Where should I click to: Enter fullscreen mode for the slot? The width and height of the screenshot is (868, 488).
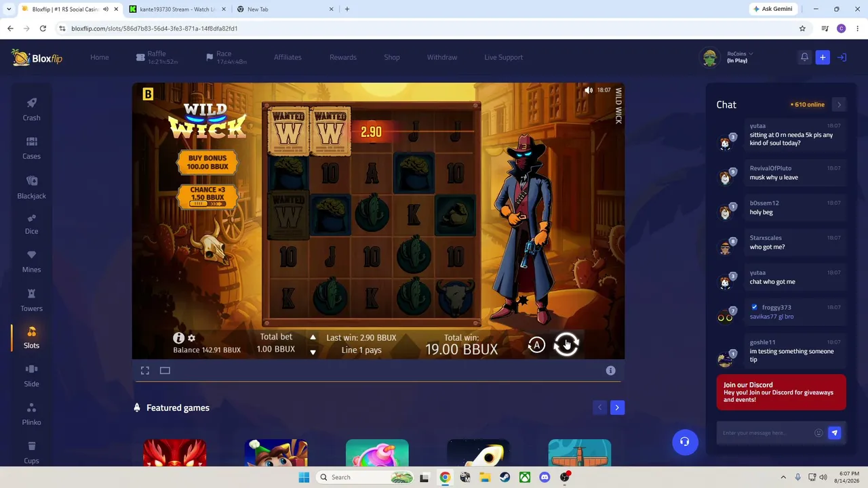[145, 371]
